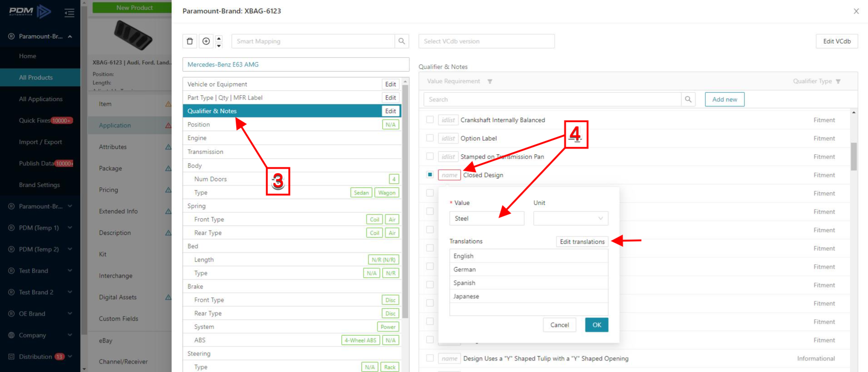Check the Option Label checkbox

430,138
